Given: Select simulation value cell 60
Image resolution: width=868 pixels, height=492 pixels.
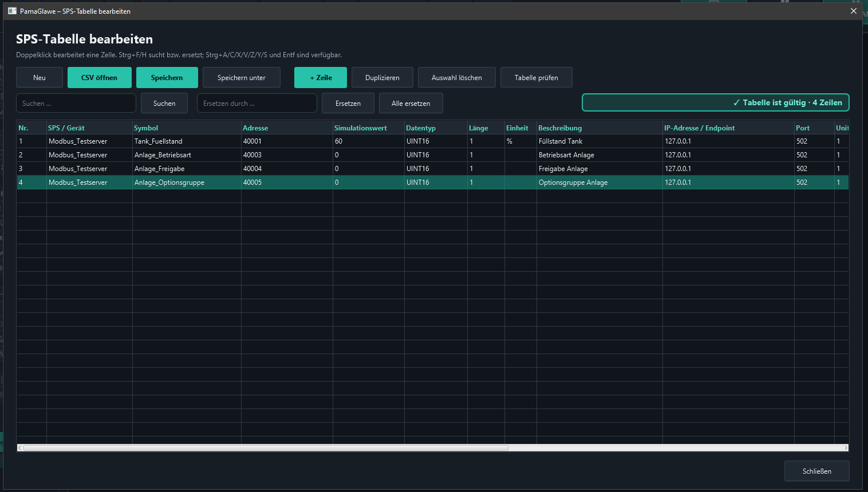Looking at the screenshot, I should [369, 141].
